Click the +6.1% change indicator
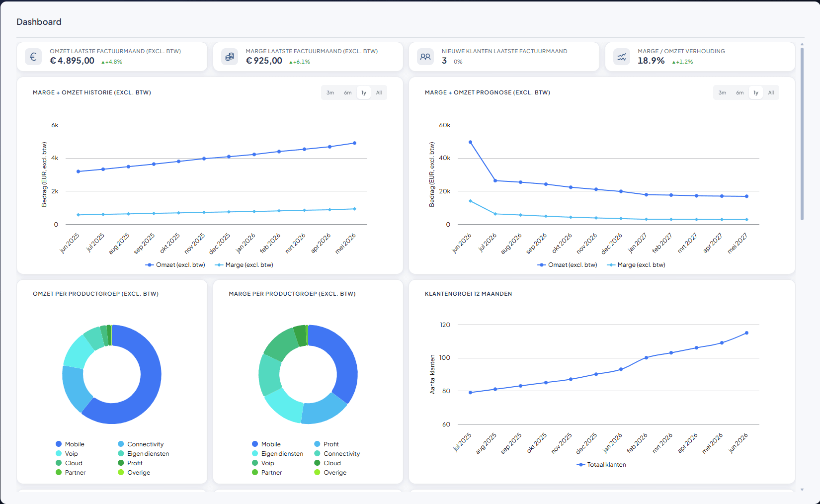Image resolution: width=820 pixels, height=504 pixels. click(300, 62)
